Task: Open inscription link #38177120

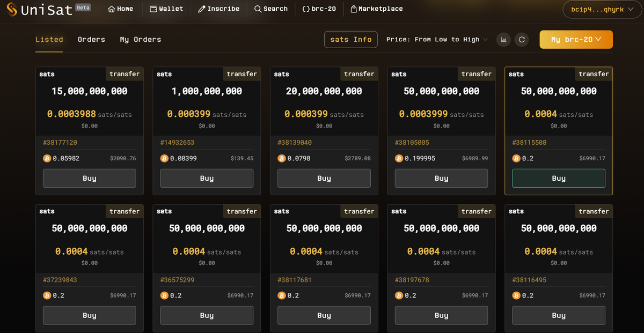Action: pos(60,143)
